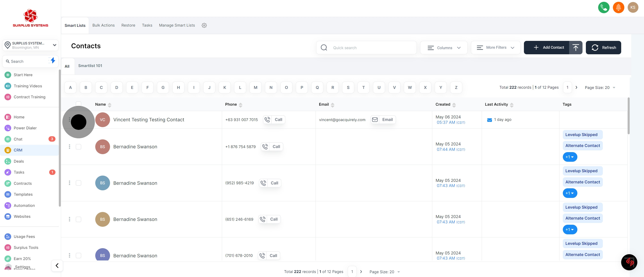Click the upload arrow icon next to Add Contact
Screen dimensions: 644x277
(576, 47)
